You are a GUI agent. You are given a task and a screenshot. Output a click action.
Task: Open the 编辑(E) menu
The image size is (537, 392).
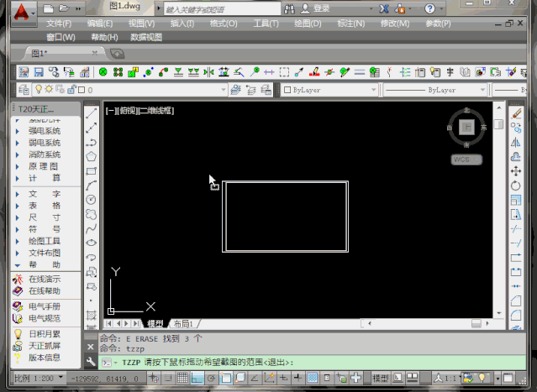tap(100, 24)
